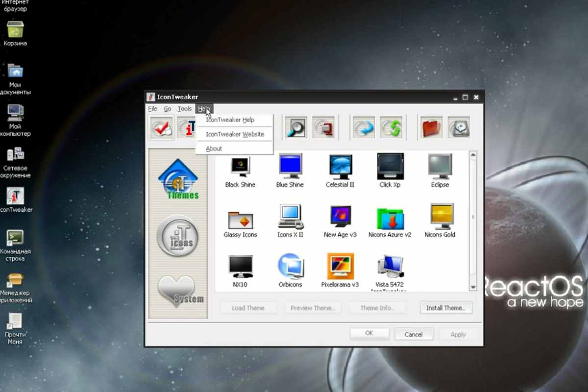
Task: Click the red checkmark toolbar icon
Action: point(161,128)
